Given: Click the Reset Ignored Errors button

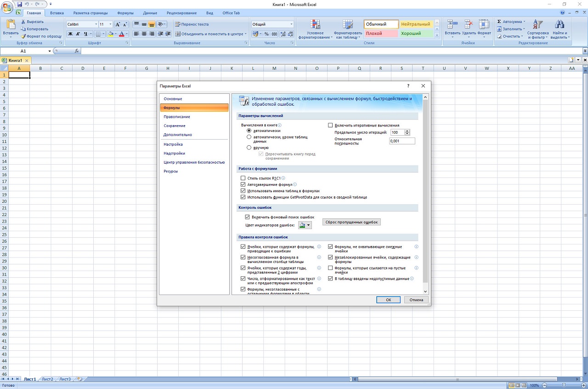Looking at the screenshot, I should (351, 222).
